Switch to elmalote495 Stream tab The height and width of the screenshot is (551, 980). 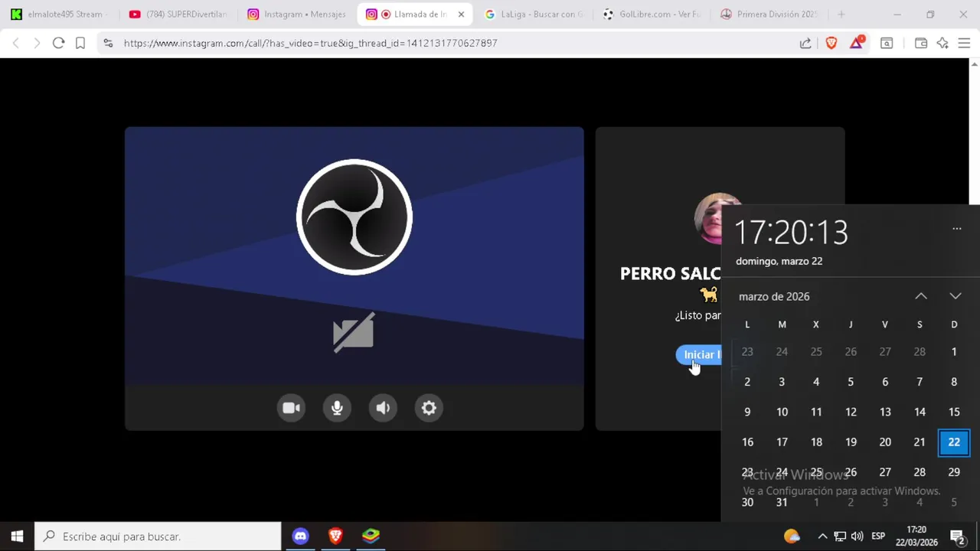point(61,15)
